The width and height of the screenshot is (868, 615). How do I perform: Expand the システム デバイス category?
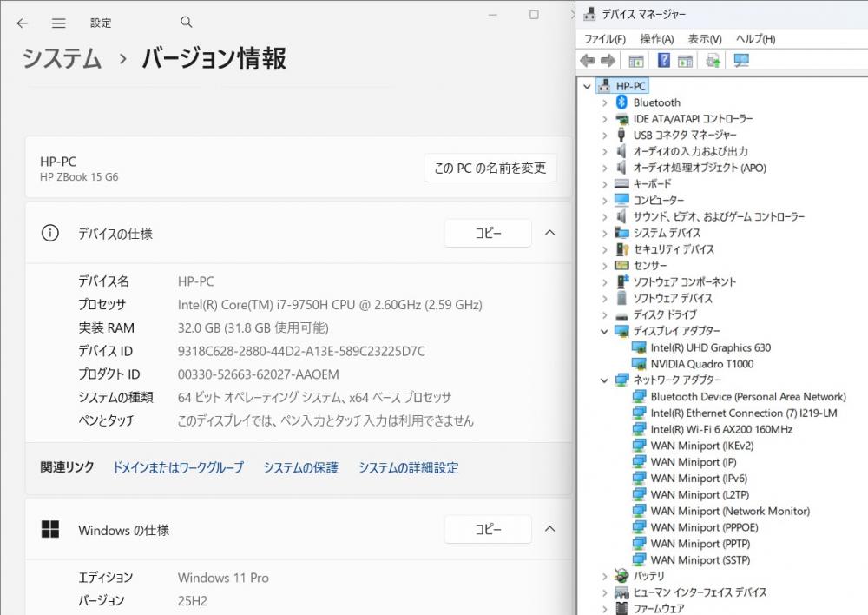(604, 234)
